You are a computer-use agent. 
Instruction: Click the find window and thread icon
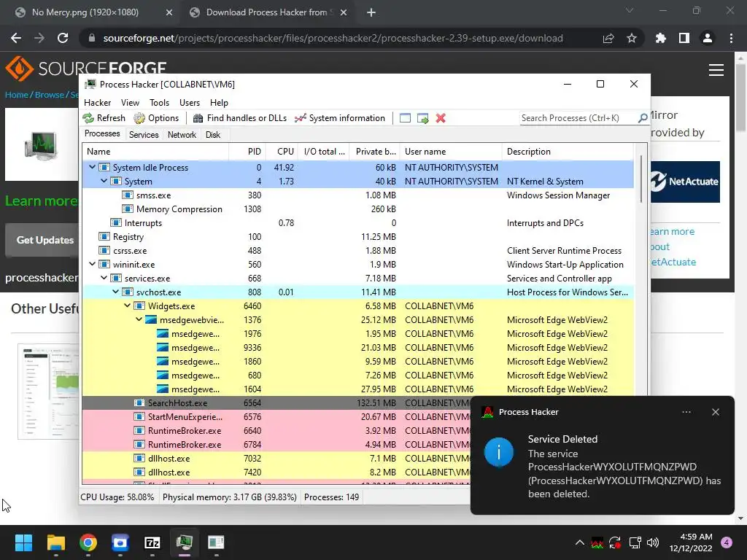(422, 118)
